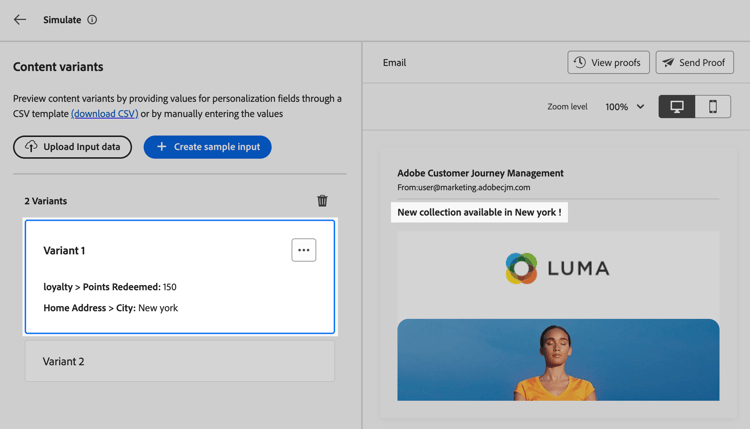The image size is (750, 429).
Task: Expand the Zoom level dropdown
Action: [x=625, y=107]
